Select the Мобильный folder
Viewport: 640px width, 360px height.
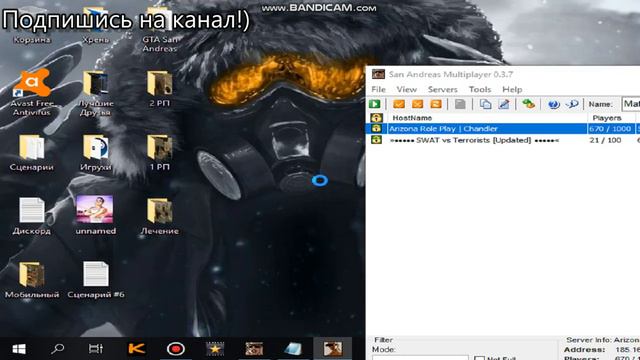(x=32, y=280)
